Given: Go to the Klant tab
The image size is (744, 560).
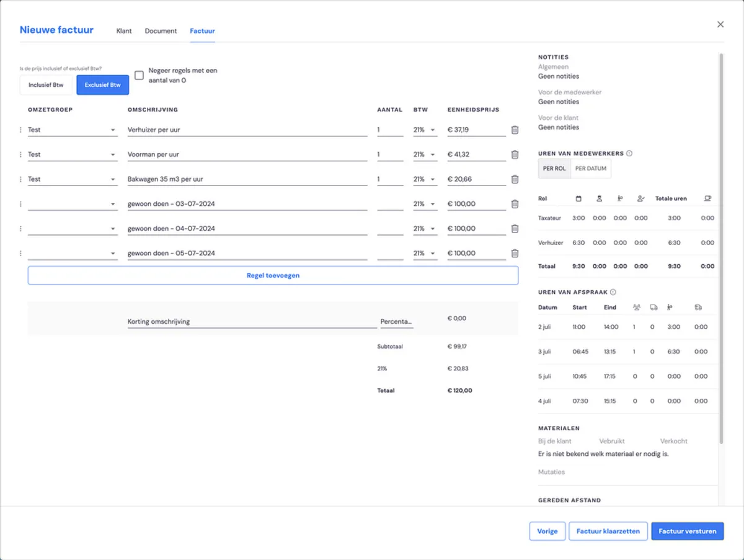Looking at the screenshot, I should [124, 31].
